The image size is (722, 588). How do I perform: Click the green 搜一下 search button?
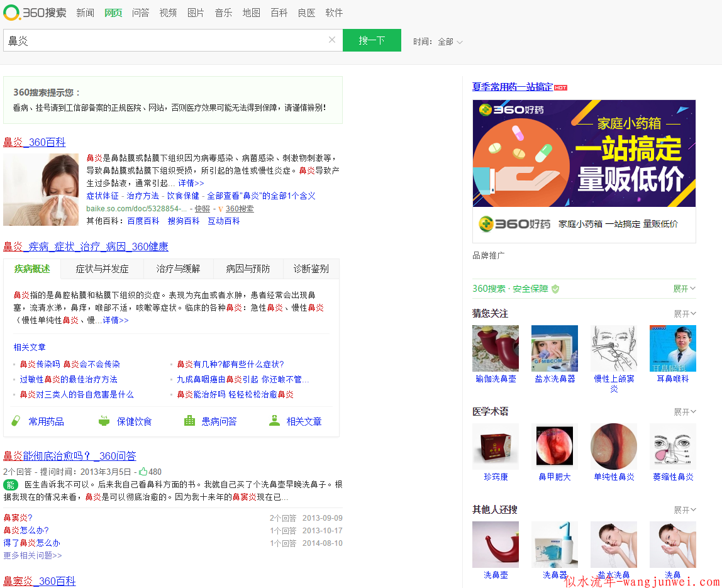point(372,40)
